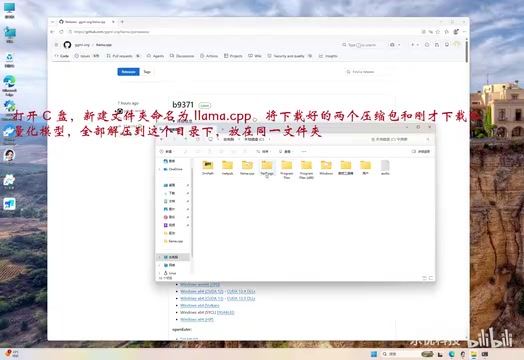The height and width of the screenshot is (360, 524).
Task: Open the CUDA 13.3 DLLs download link
Action: point(241,298)
